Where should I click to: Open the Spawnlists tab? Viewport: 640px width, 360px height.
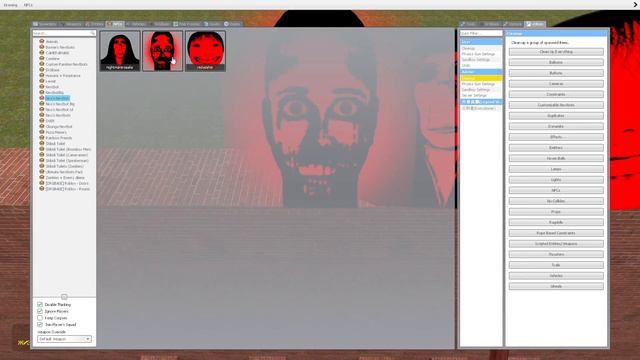45,24
